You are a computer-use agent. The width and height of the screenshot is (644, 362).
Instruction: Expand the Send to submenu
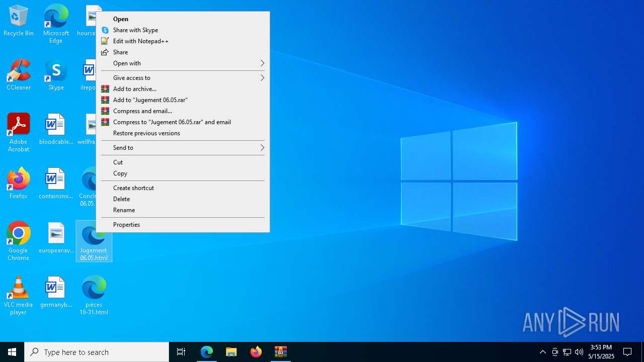point(183,148)
